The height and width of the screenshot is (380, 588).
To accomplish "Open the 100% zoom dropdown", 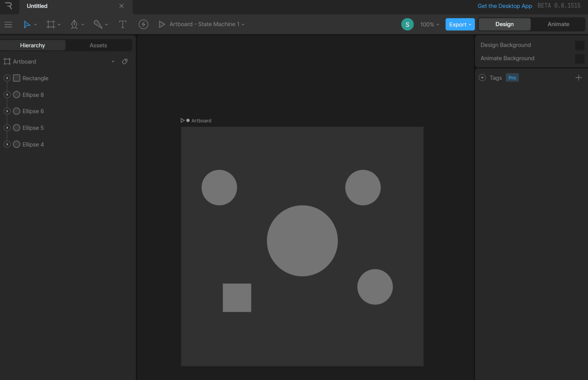I will click(430, 24).
